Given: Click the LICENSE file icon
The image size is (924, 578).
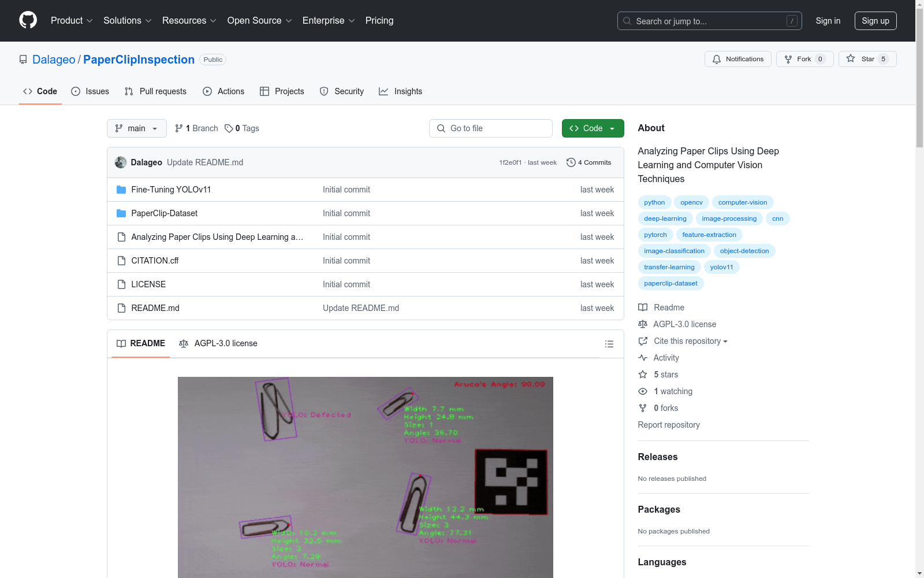Looking at the screenshot, I should coord(121,284).
